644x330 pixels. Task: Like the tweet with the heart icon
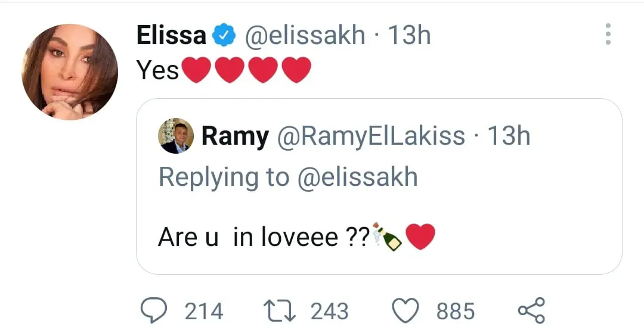click(406, 311)
